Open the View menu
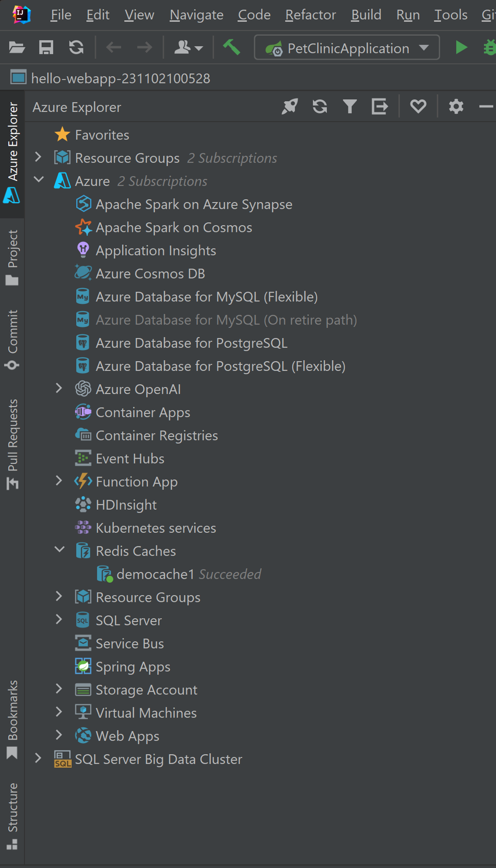This screenshot has height=868, width=496. tap(139, 15)
